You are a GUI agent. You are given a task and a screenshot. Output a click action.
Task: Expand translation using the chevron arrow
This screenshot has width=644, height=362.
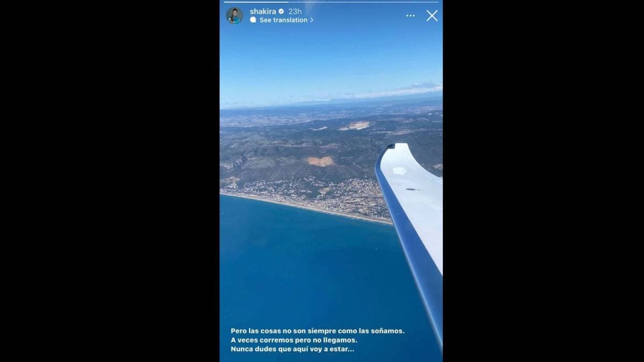pos(311,20)
